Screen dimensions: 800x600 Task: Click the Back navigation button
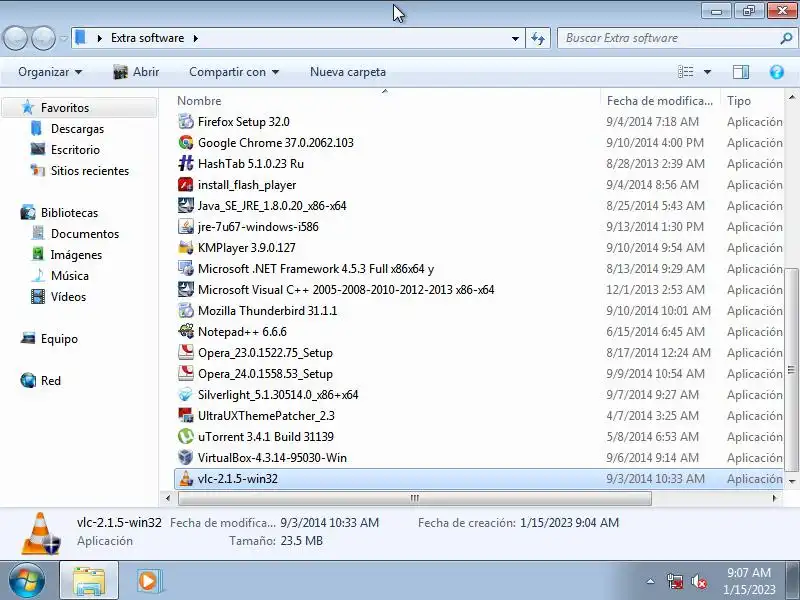click(15, 38)
